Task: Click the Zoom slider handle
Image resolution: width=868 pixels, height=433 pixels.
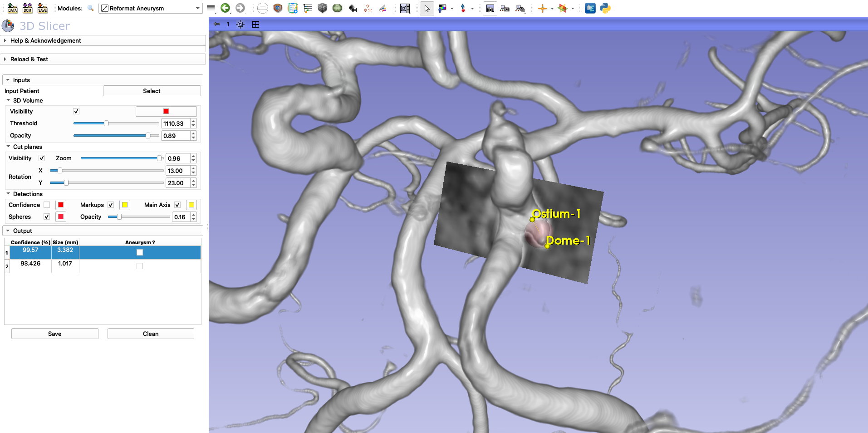Action: (x=159, y=158)
